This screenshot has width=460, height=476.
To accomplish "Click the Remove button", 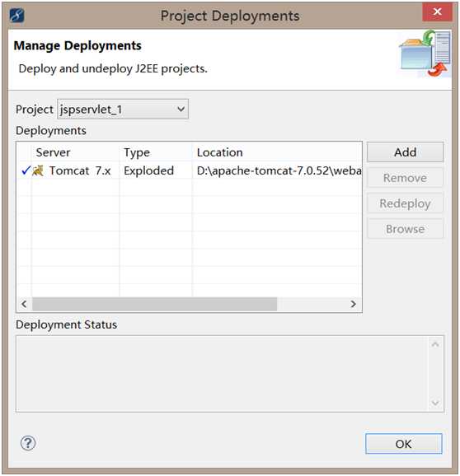I will (406, 178).
